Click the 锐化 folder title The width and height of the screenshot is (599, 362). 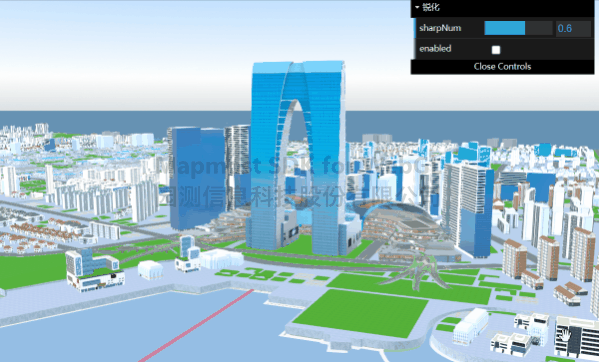coord(431,7)
